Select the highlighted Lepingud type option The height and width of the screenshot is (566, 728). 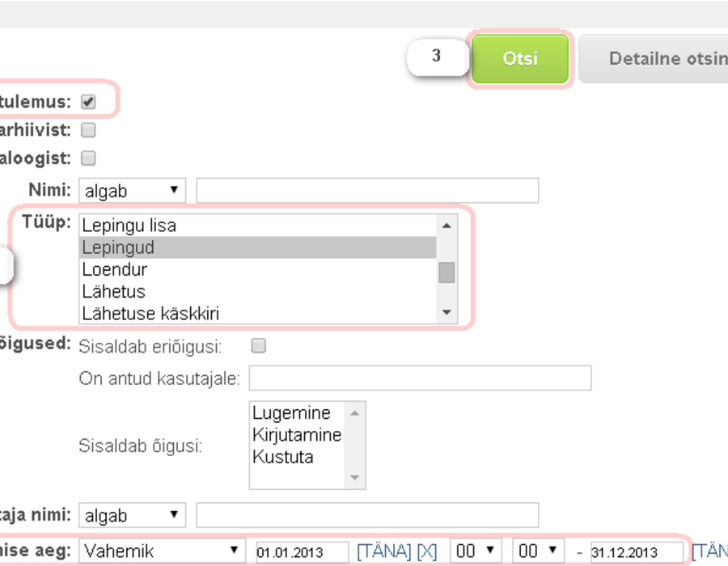(258, 247)
